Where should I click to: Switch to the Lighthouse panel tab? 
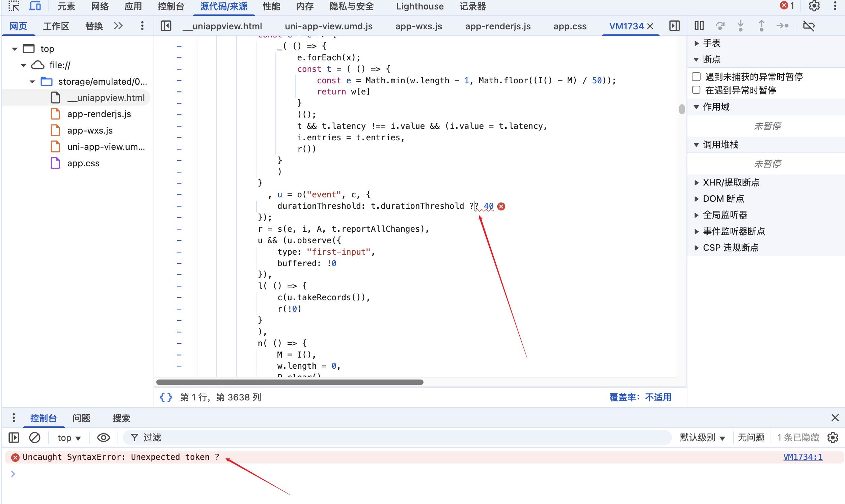tap(419, 6)
